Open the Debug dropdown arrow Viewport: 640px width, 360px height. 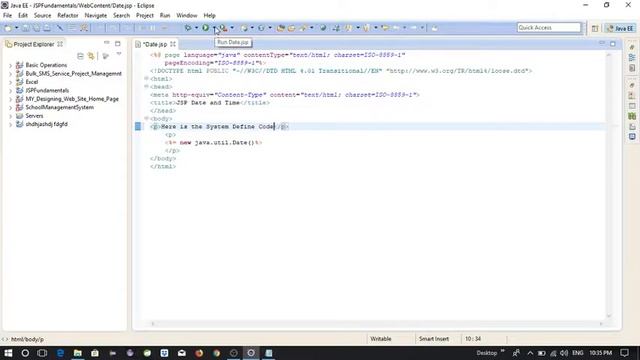point(196,28)
